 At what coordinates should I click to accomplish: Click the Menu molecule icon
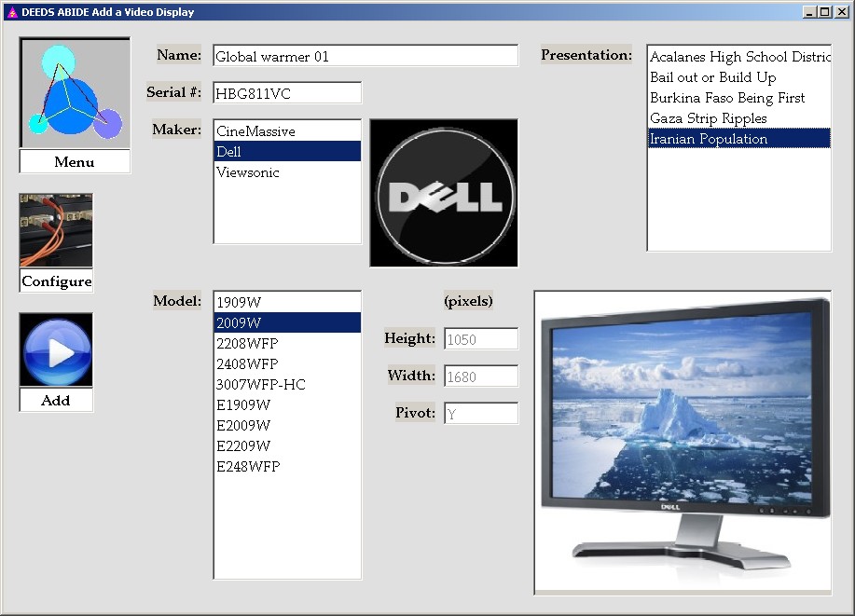75,93
